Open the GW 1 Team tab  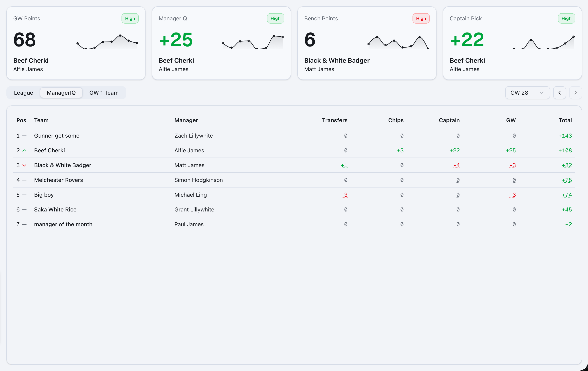click(x=104, y=93)
